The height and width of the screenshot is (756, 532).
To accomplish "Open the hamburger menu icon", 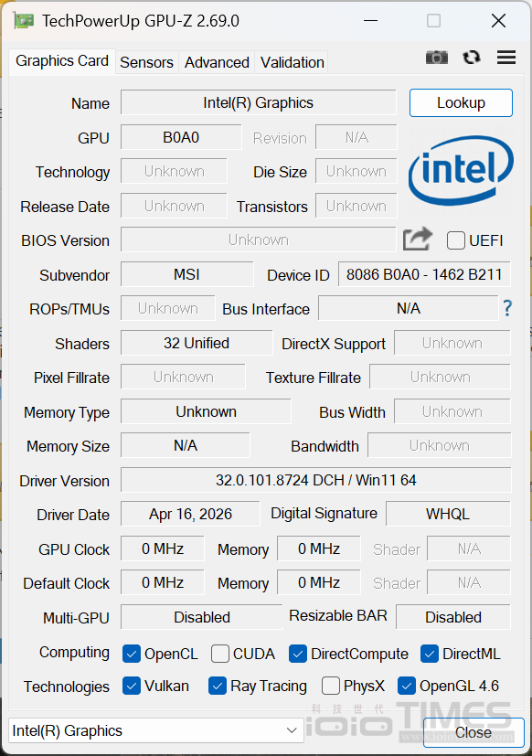I will click(x=506, y=58).
